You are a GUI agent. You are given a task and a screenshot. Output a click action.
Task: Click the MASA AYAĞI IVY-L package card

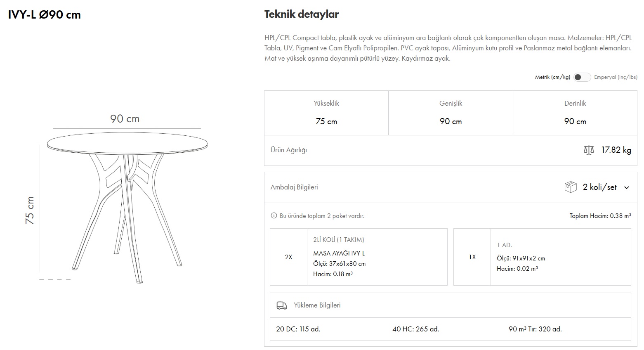coord(359,257)
